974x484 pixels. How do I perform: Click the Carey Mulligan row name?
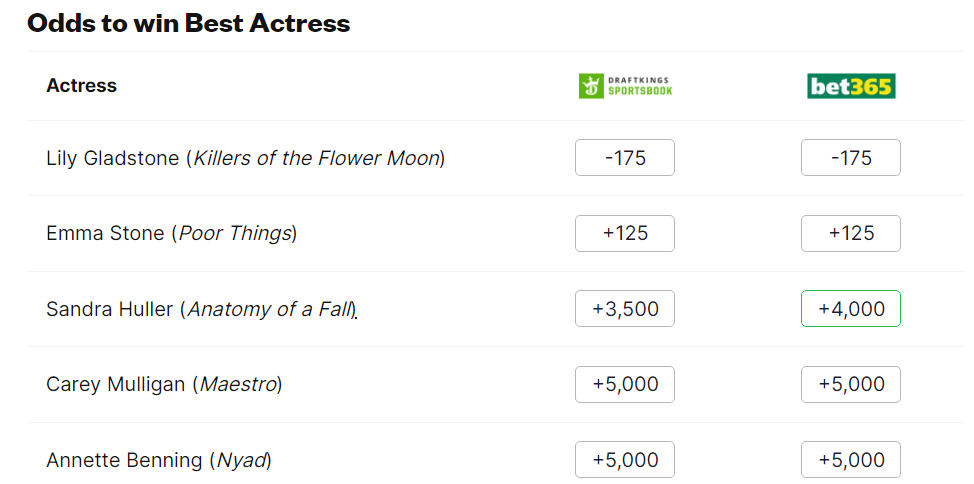[x=116, y=384]
